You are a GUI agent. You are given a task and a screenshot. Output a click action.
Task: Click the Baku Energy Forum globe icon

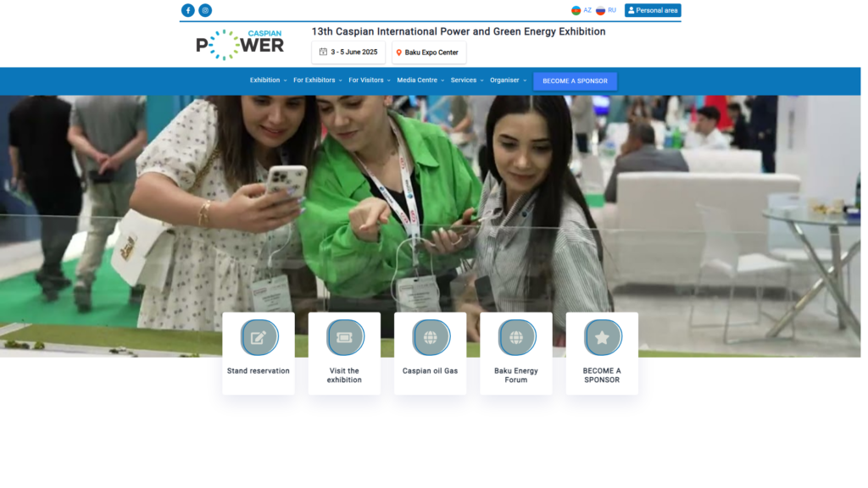[x=516, y=337]
